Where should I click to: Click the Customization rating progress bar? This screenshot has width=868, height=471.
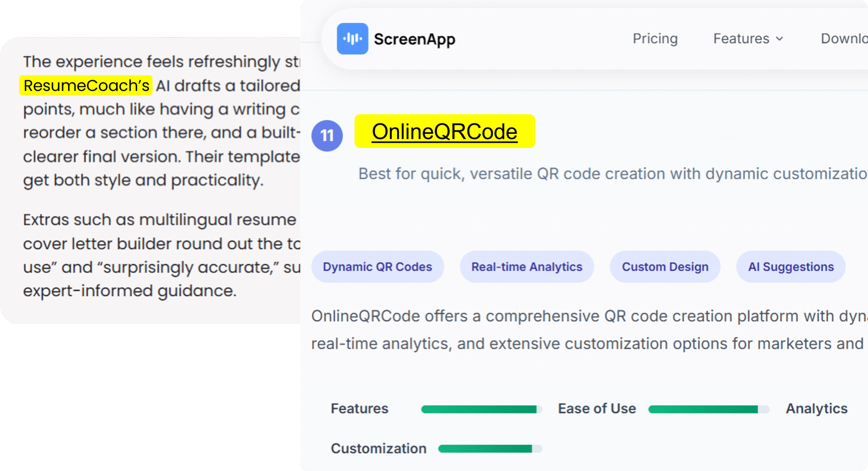coord(490,449)
